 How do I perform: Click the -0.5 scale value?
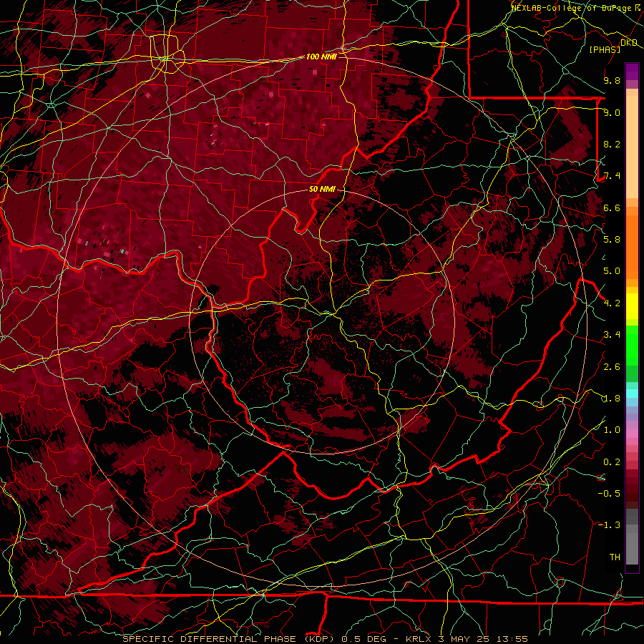(x=609, y=494)
